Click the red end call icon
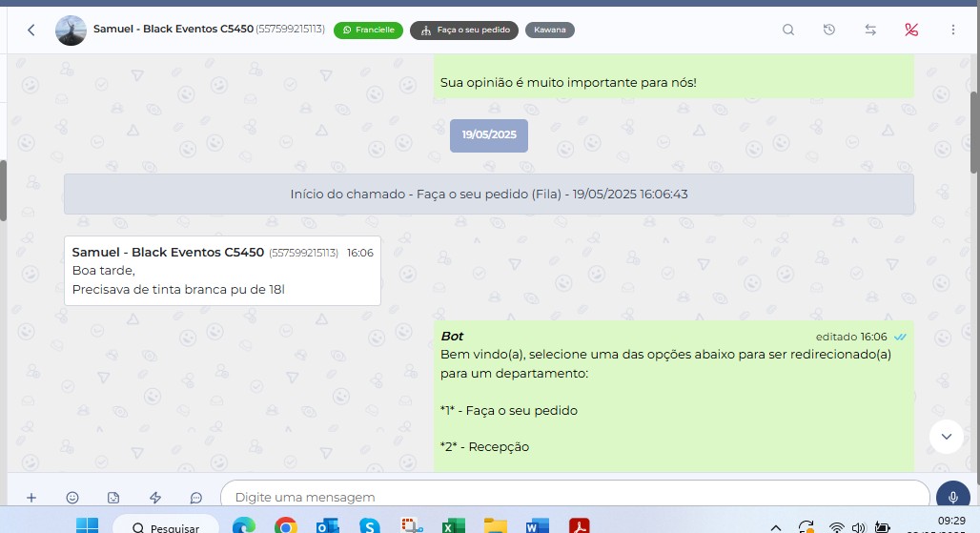Screen dimensions: 980x533 [x=911, y=30]
